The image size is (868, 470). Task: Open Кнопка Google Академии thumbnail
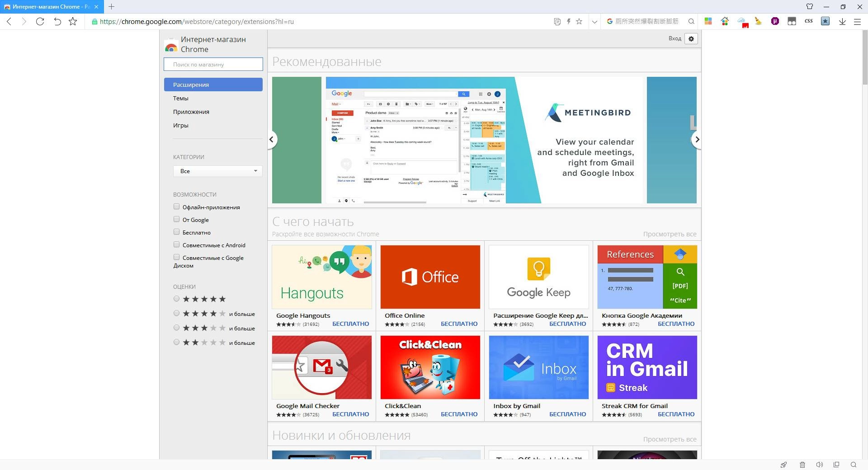coord(647,277)
